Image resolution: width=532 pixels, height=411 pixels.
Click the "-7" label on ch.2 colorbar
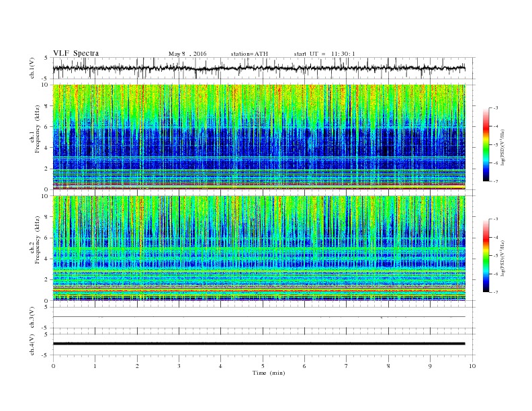coord(495,292)
